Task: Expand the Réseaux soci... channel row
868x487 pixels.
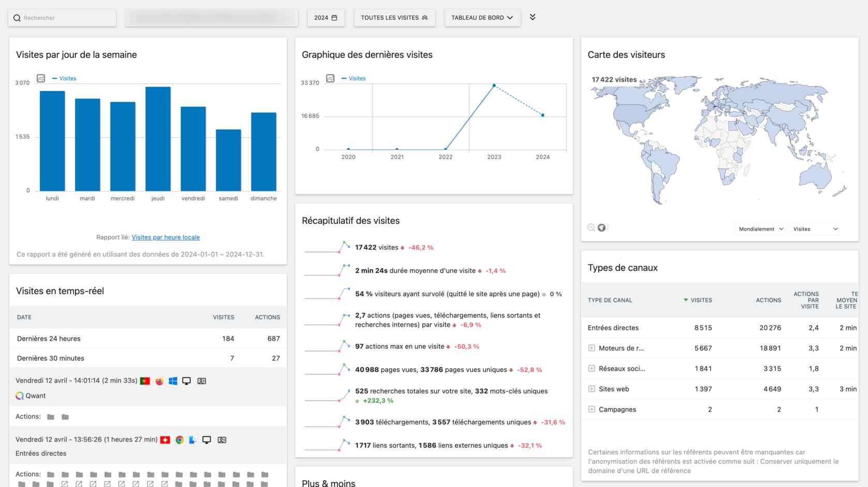Action: 591,369
